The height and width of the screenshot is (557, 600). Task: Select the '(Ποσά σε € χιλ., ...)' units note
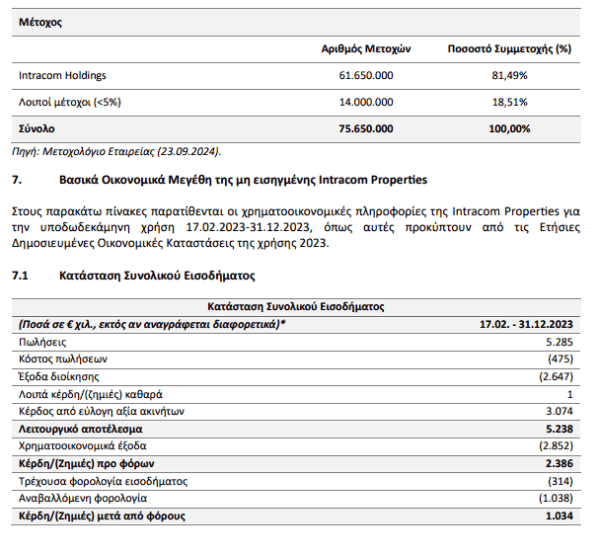[x=152, y=324]
